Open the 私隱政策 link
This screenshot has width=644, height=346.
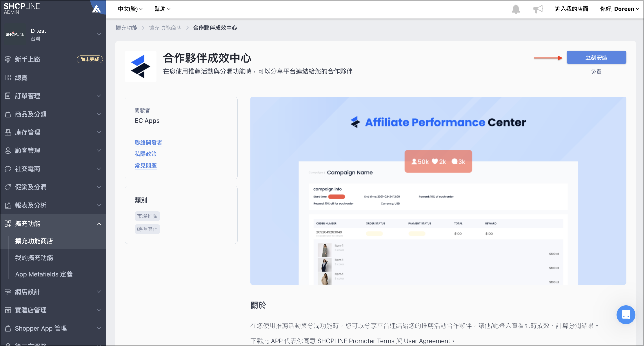click(x=146, y=154)
